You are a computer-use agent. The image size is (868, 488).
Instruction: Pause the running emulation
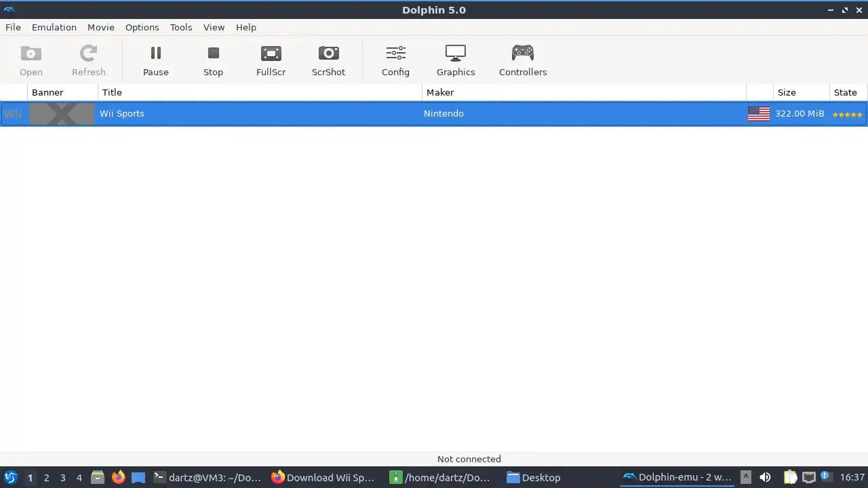pos(156,60)
